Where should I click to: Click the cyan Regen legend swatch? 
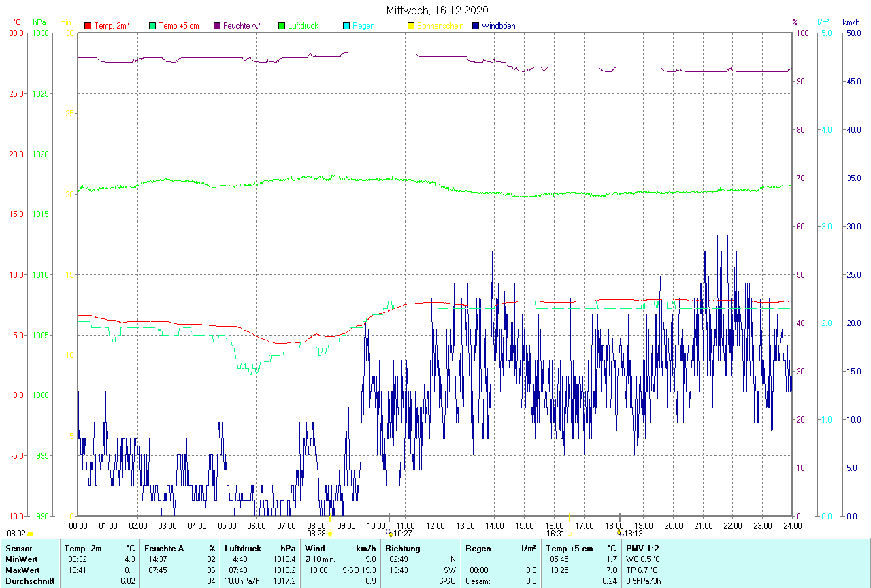point(346,26)
